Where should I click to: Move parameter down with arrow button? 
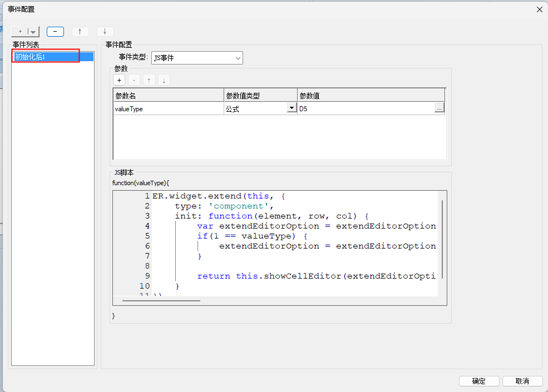click(163, 80)
